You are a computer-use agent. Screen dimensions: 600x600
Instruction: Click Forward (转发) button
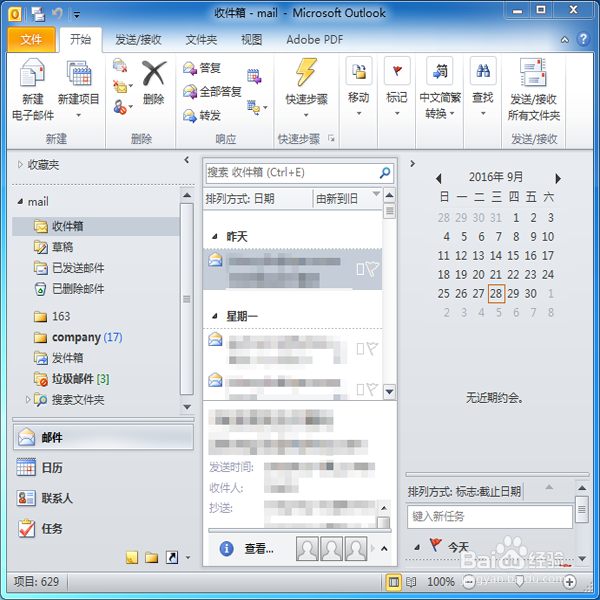pos(202,115)
